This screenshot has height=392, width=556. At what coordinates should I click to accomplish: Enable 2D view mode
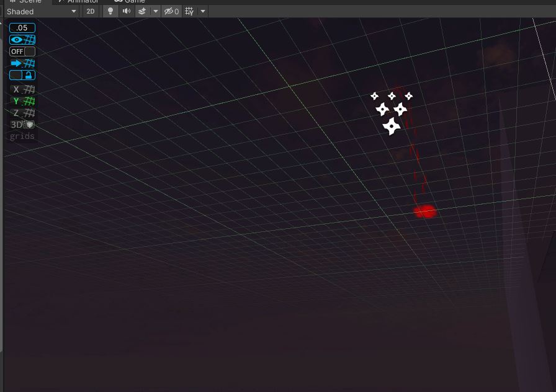tap(91, 11)
